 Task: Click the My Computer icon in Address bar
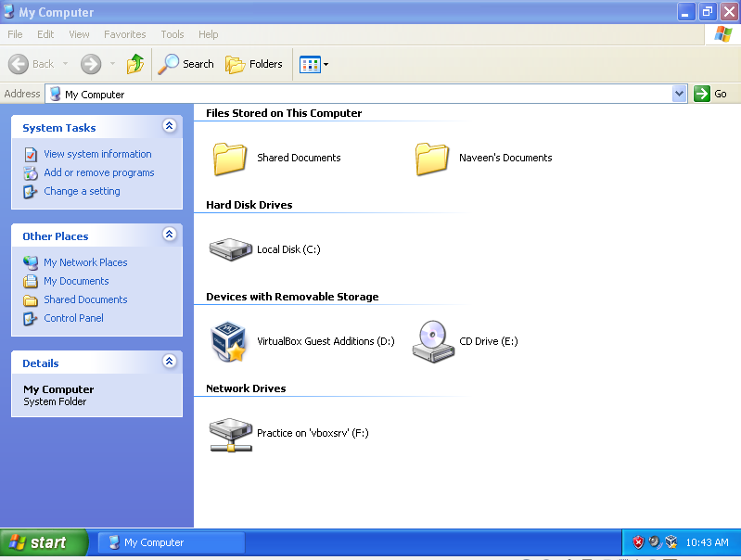tap(56, 94)
